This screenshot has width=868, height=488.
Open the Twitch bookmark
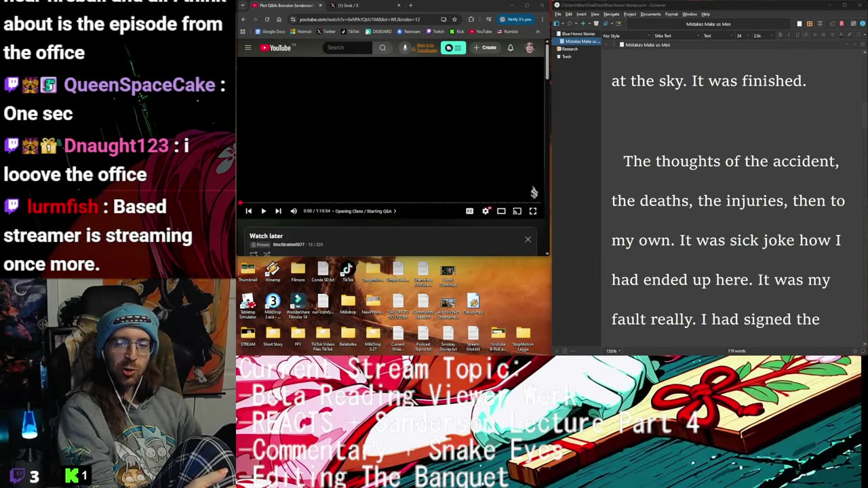click(435, 31)
